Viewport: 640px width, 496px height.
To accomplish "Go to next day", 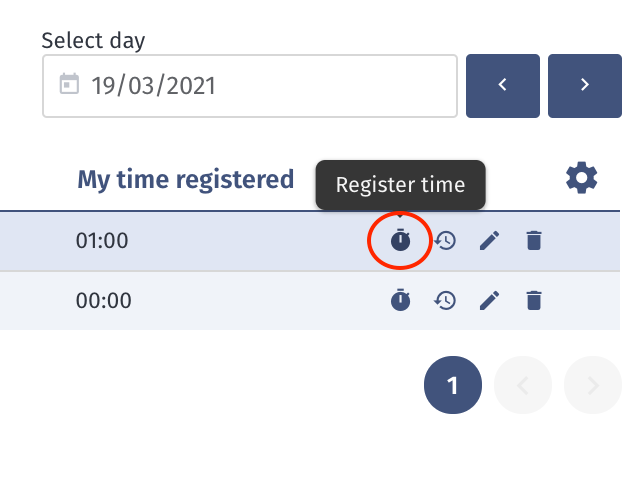I will 585,85.
